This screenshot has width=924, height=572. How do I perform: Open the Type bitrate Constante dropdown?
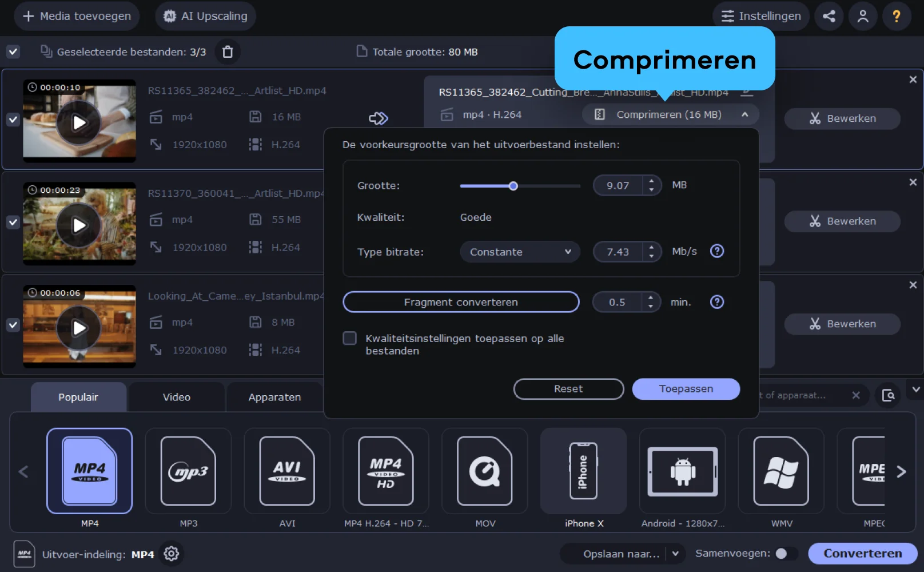pyautogui.click(x=520, y=252)
